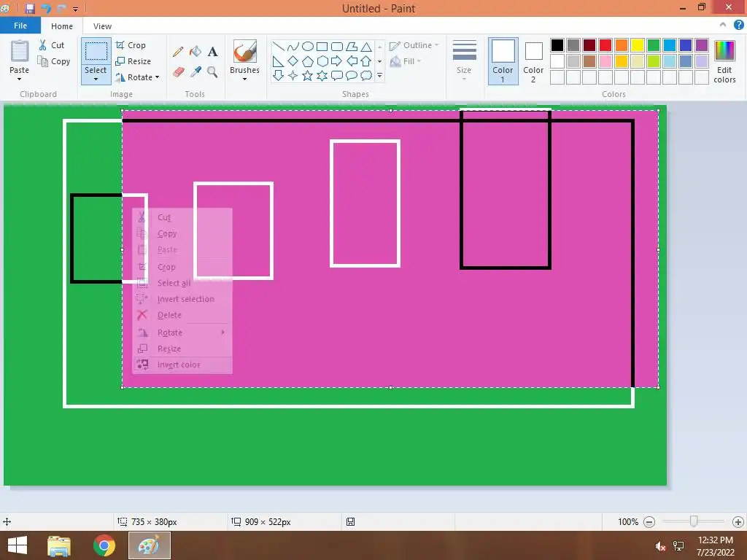Pick the Five-point star shape

308,75
